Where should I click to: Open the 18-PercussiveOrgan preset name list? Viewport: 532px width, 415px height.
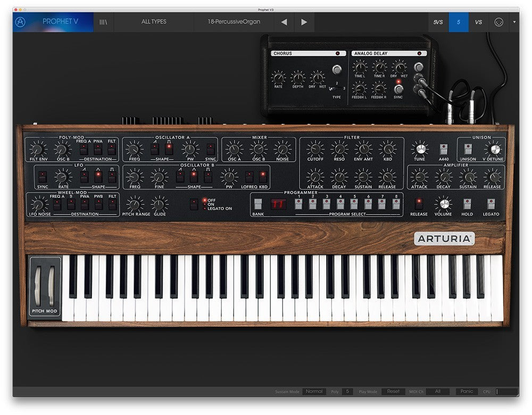234,22
